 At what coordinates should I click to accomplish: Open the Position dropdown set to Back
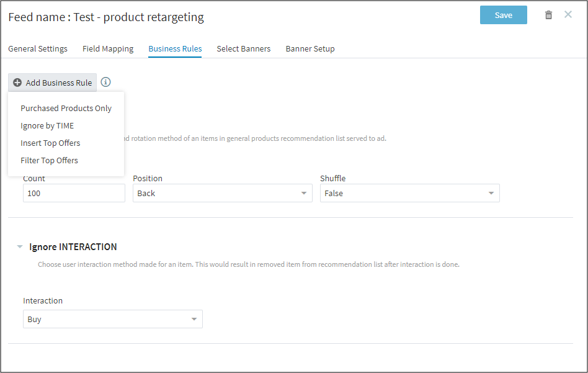point(223,193)
